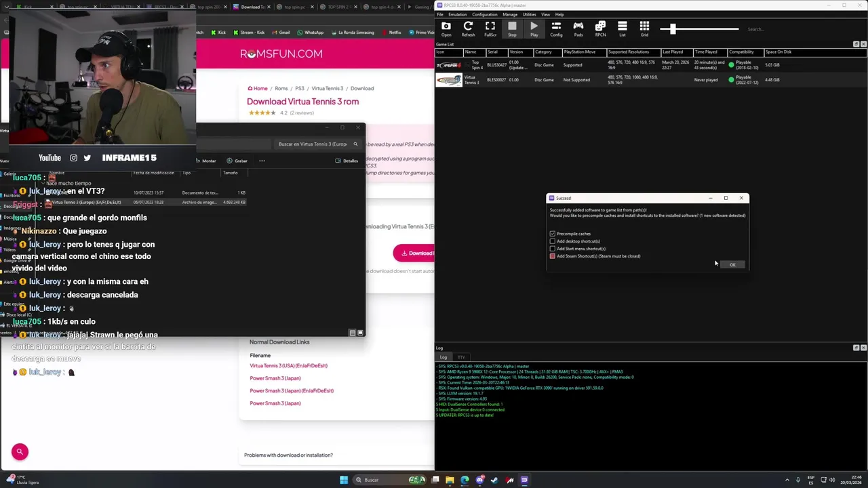The width and height of the screenshot is (868, 488).
Task: Open Microsoft Edge from the taskbar
Action: [465, 480]
